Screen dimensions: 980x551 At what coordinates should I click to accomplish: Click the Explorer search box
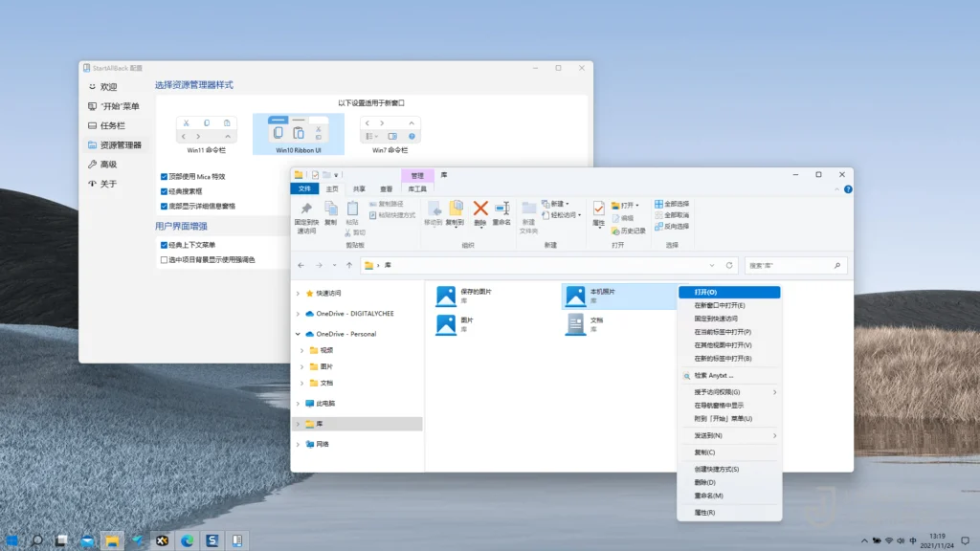(795, 266)
